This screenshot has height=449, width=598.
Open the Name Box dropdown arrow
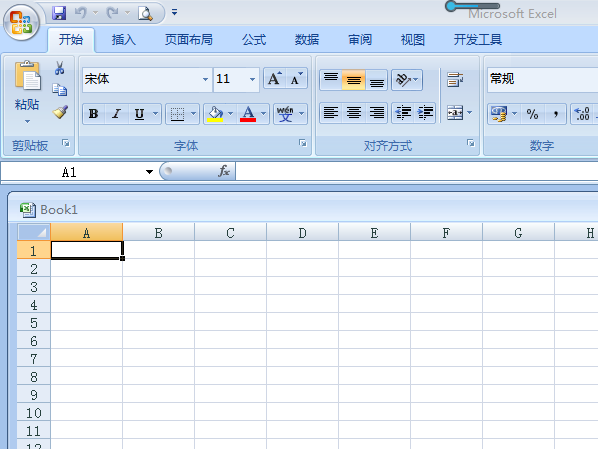point(149,172)
